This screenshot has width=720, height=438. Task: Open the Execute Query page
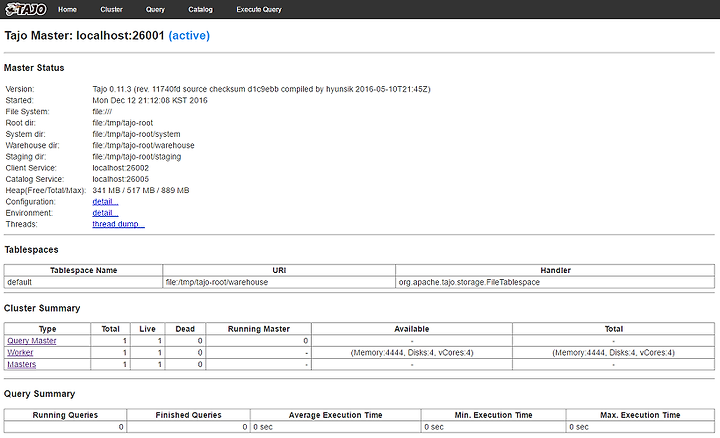(259, 10)
